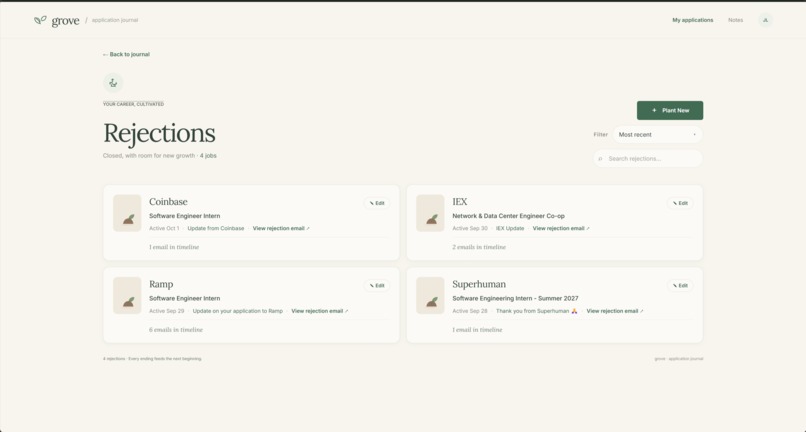This screenshot has width=806, height=432.
Task: Click 'YOUR CAREER, CULTIVATED' tagline
Action: pyautogui.click(x=134, y=104)
